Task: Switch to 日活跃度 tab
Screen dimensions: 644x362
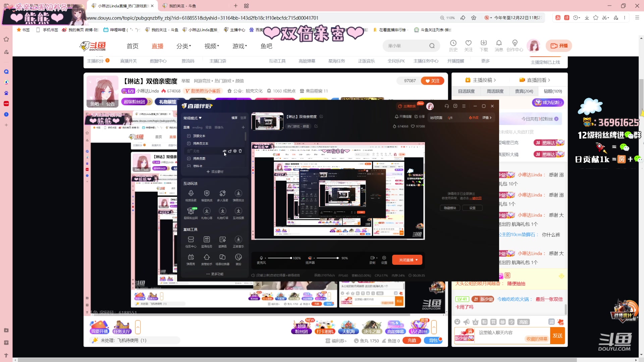Action: tap(466, 91)
